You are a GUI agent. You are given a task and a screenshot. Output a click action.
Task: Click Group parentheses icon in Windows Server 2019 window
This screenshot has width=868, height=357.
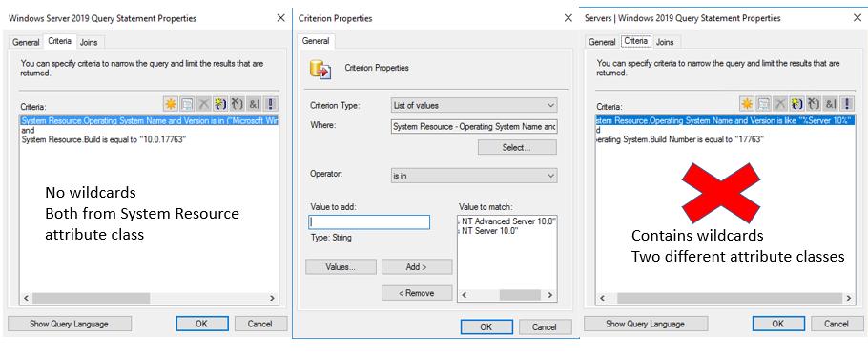[221, 104]
